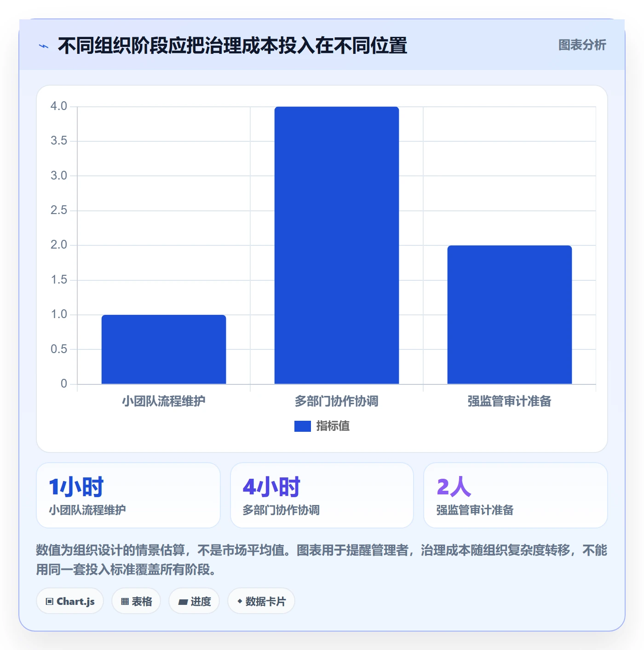The height and width of the screenshot is (650, 644).
Task: Select the 表格 tag
Action: coord(136,601)
